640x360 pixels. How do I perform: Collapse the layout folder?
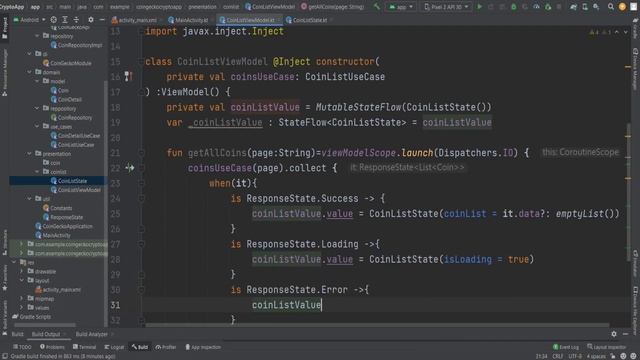click(22, 280)
